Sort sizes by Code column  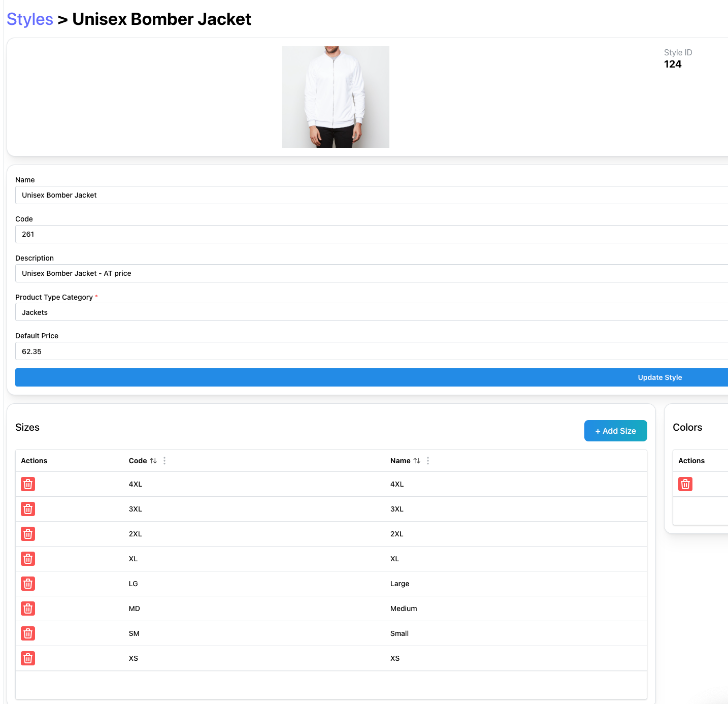pyautogui.click(x=153, y=461)
